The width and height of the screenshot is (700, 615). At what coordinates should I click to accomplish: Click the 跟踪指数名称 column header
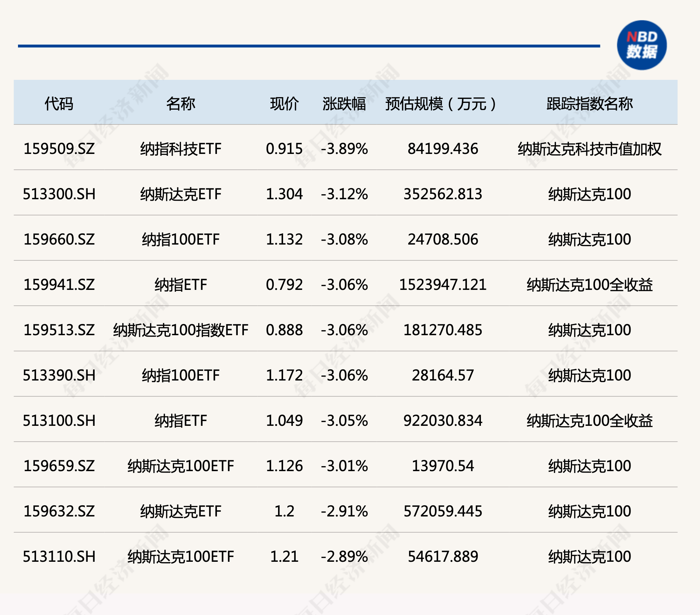pyautogui.click(x=590, y=104)
